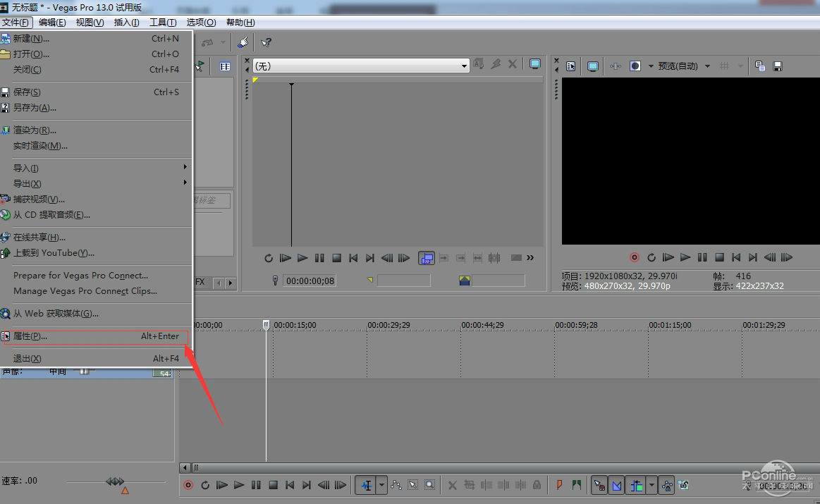Click the 速率 playback rate slider
The height and width of the screenshot is (504, 820).
coord(116,481)
